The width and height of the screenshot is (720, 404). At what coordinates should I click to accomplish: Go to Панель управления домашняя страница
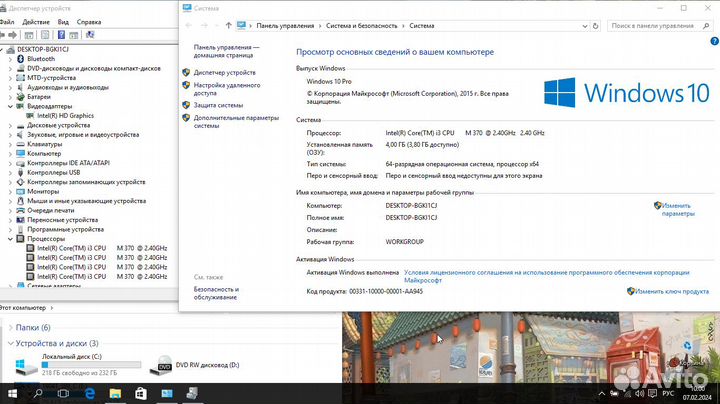pos(226,51)
